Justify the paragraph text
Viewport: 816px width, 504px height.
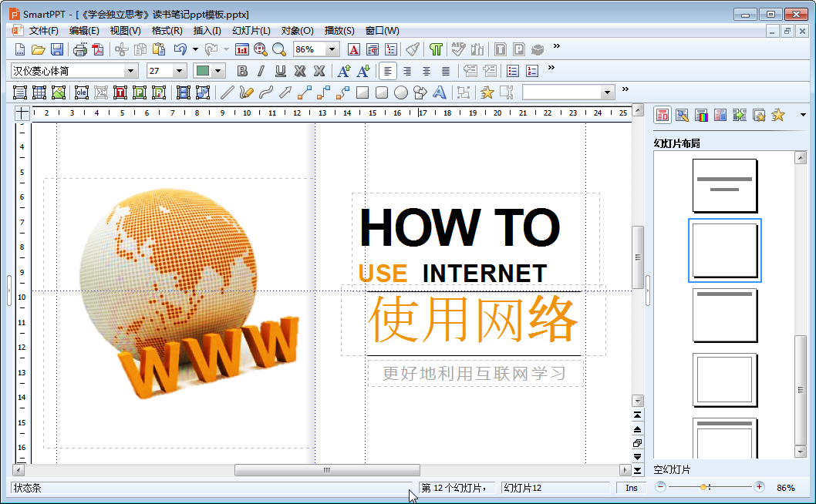446,71
